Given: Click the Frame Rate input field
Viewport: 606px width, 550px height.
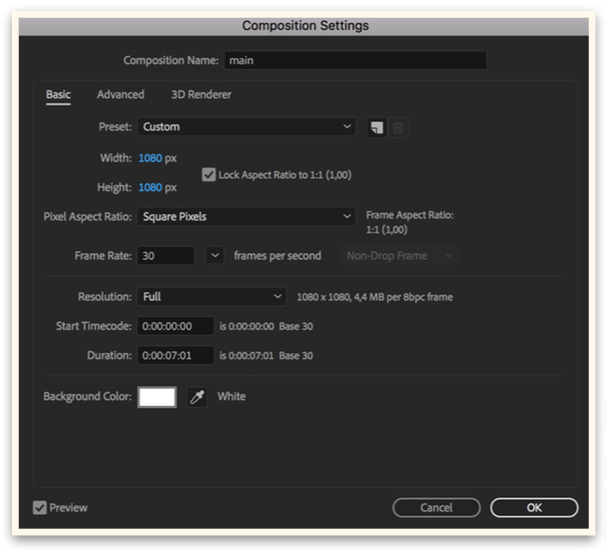Looking at the screenshot, I should [166, 255].
